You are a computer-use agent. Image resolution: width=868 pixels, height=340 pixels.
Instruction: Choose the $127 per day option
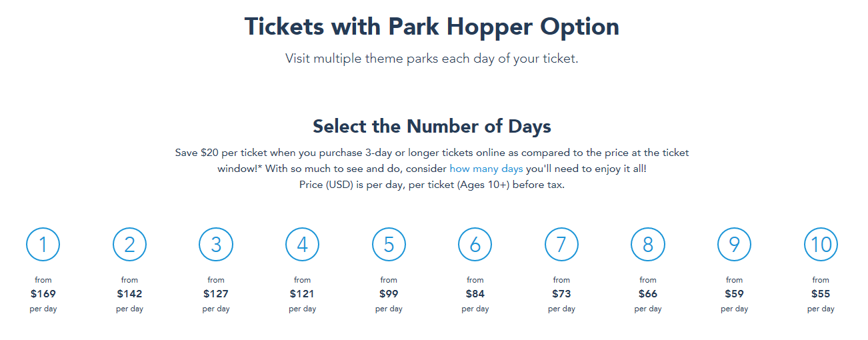[216, 293]
